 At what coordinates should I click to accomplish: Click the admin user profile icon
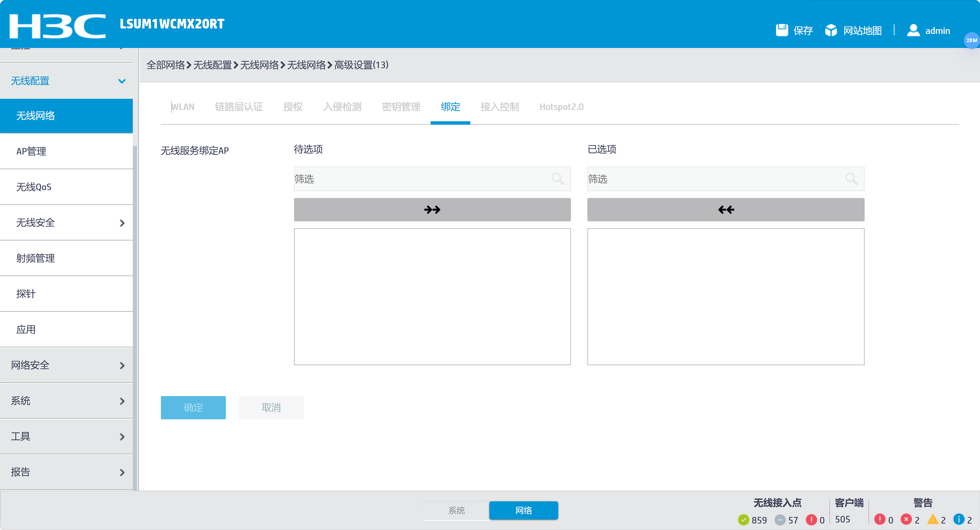pyautogui.click(x=913, y=30)
